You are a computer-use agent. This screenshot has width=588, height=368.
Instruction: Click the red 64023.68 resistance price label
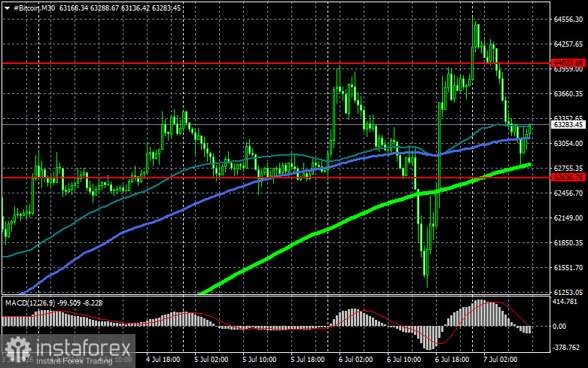568,63
